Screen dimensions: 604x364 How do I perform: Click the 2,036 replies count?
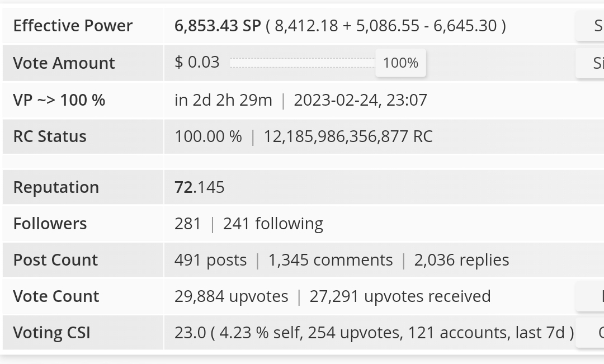[x=461, y=260]
